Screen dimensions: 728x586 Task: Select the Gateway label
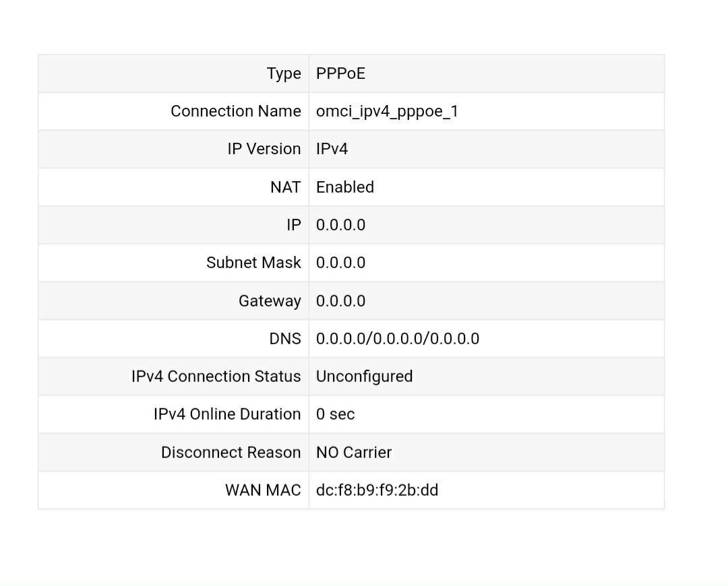point(270,301)
